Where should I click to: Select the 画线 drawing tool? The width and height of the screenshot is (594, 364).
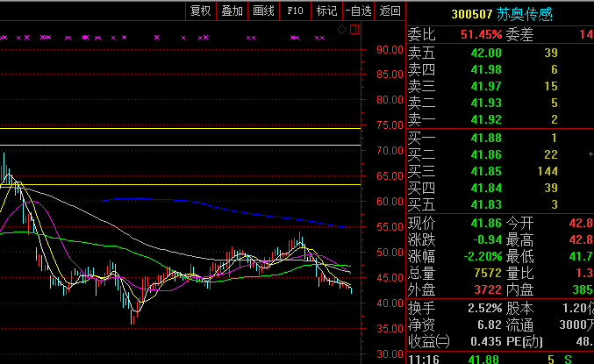click(x=263, y=11)
